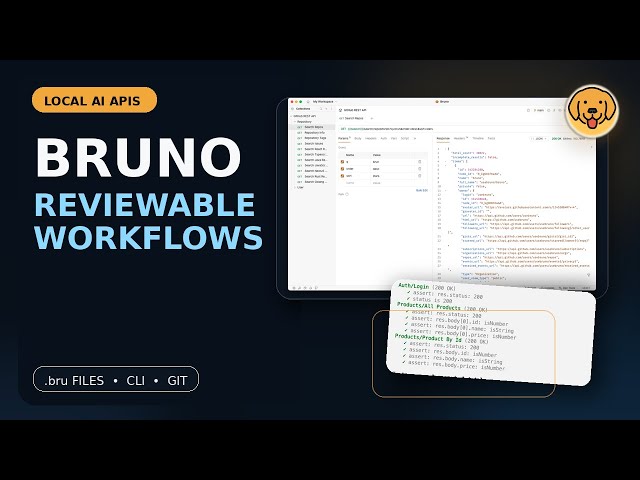Click the Search Repos request tab
This screenshot has height=480, width=640.
[351, 118]
